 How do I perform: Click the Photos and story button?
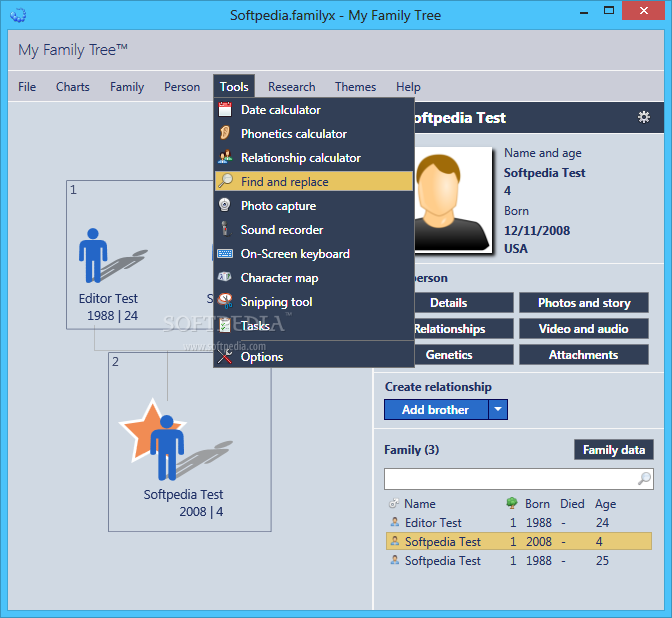coord(584,303)
